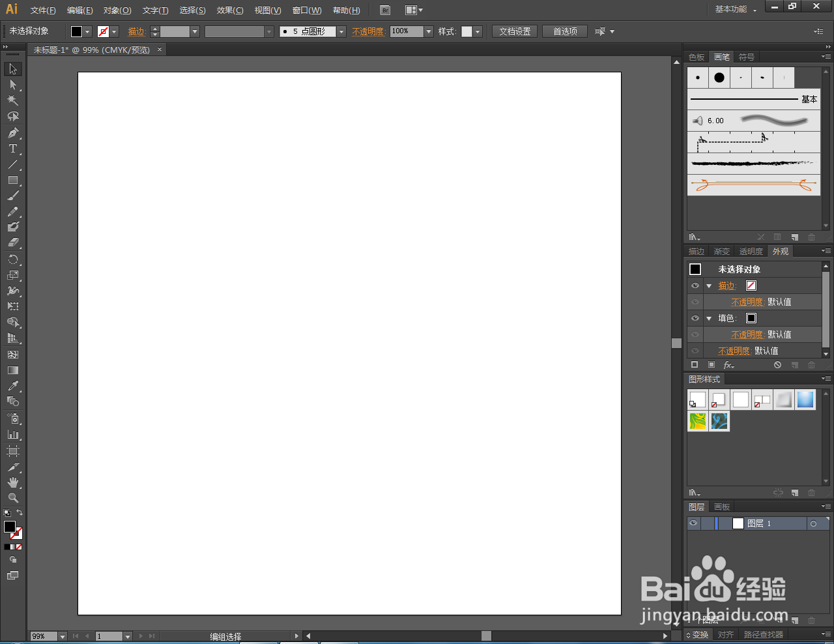The image size is (834, 644).
Task: Select the Rotate tool
Action: point(13,259)
